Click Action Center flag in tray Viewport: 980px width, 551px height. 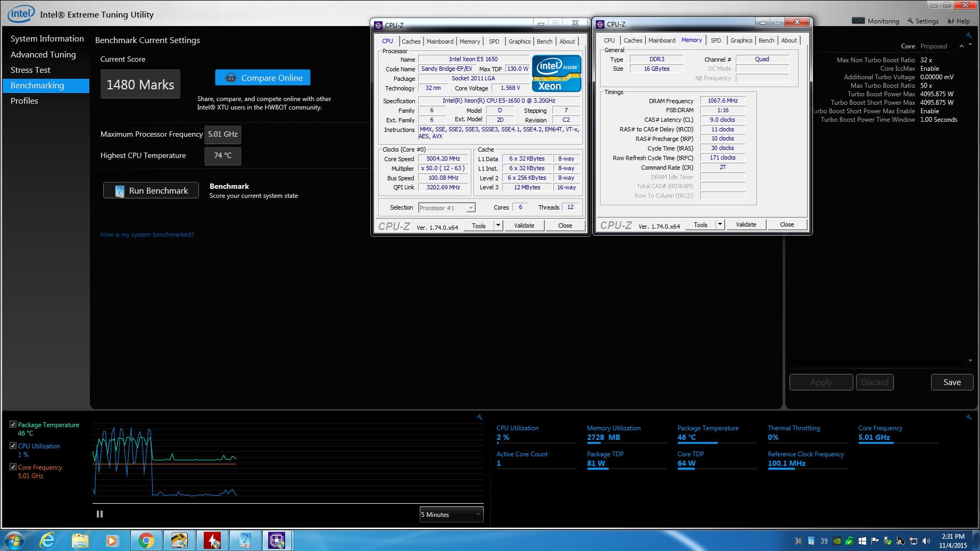(x=875, y=541)
